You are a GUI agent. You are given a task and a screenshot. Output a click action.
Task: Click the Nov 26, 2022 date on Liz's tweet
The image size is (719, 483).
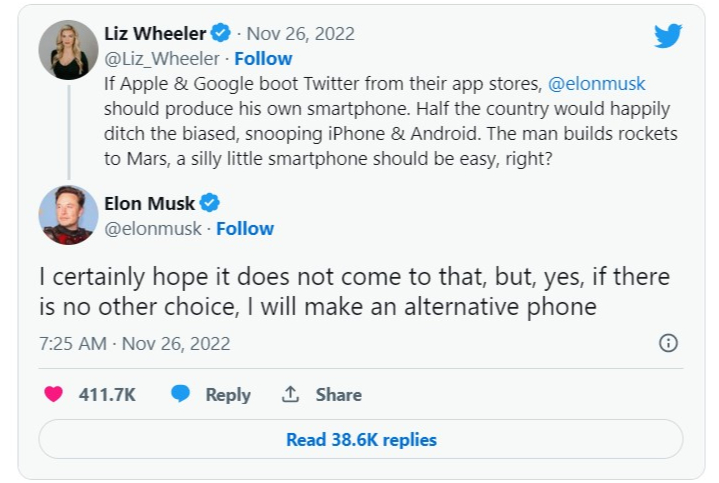click(x=301, y=33)
